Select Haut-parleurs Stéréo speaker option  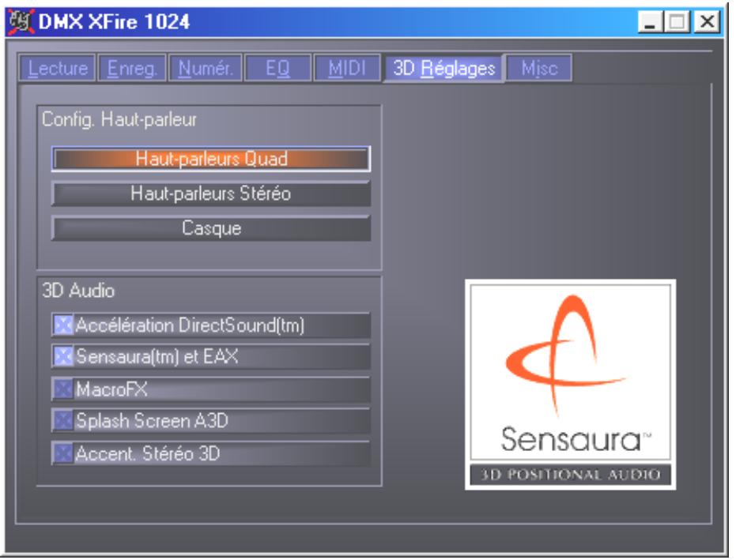[x=211, y=194]
